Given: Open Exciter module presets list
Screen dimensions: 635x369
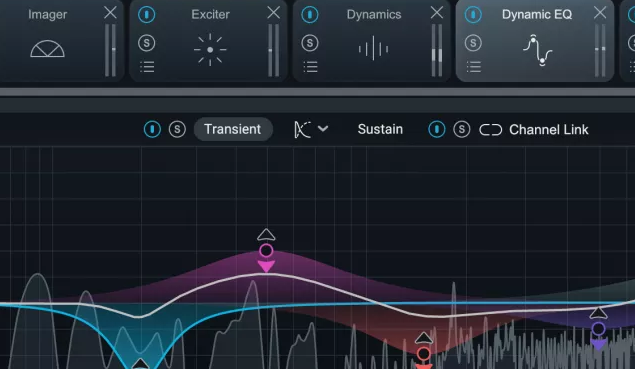Looking at the screenshot, I should 147,67.
